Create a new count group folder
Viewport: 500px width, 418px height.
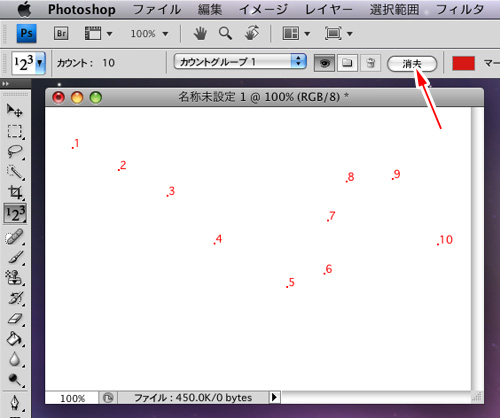click(x=347, y=63)
